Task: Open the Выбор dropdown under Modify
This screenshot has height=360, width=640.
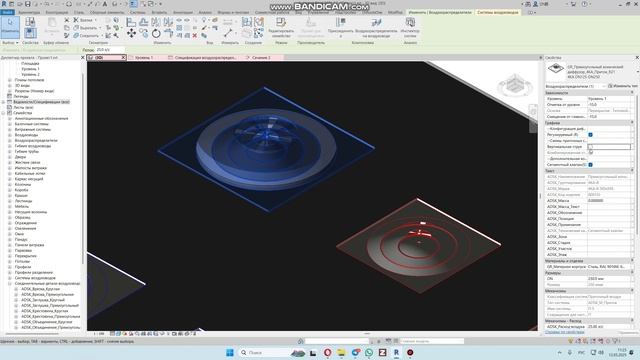Action: point(11,42)
